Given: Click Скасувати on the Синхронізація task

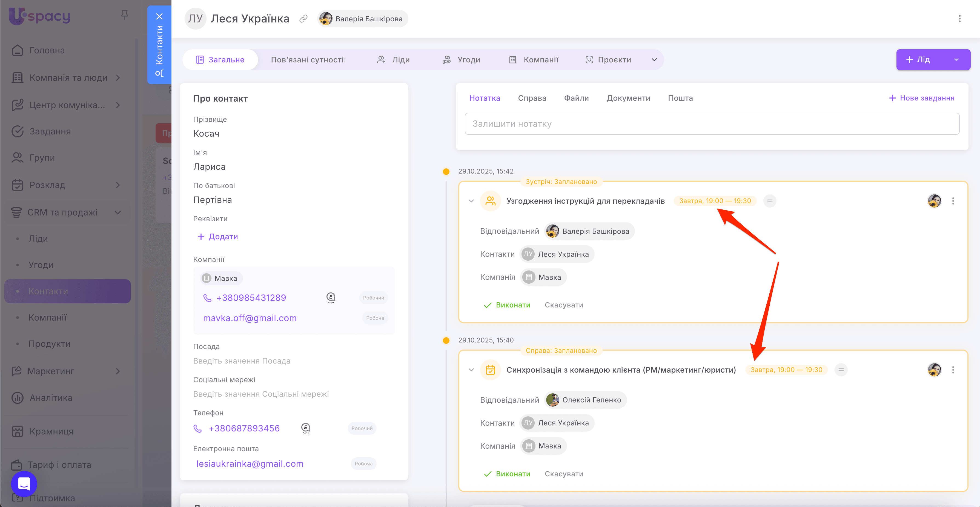Looking at the screenshot, I should 563,474.
